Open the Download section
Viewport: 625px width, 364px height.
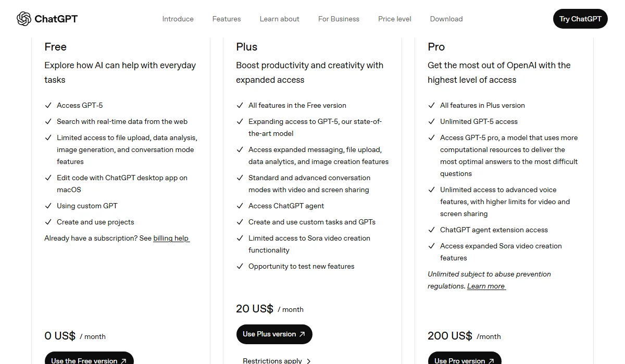446,19
